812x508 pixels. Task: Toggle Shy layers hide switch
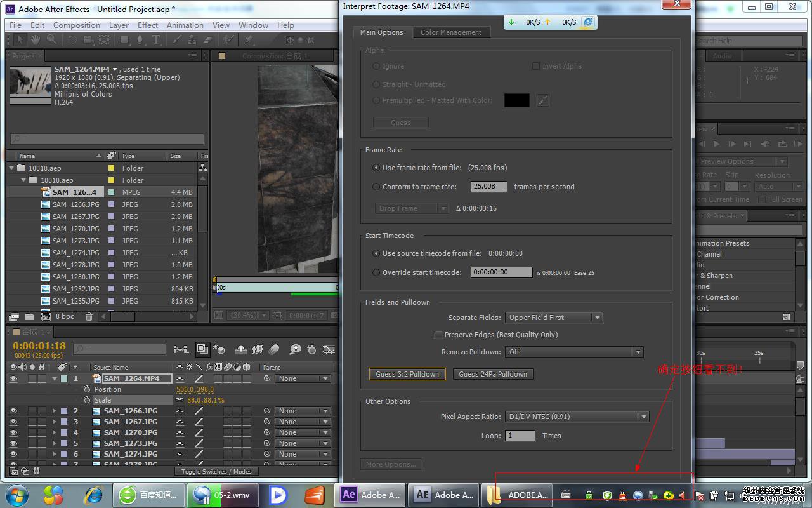tap(241, 349)
